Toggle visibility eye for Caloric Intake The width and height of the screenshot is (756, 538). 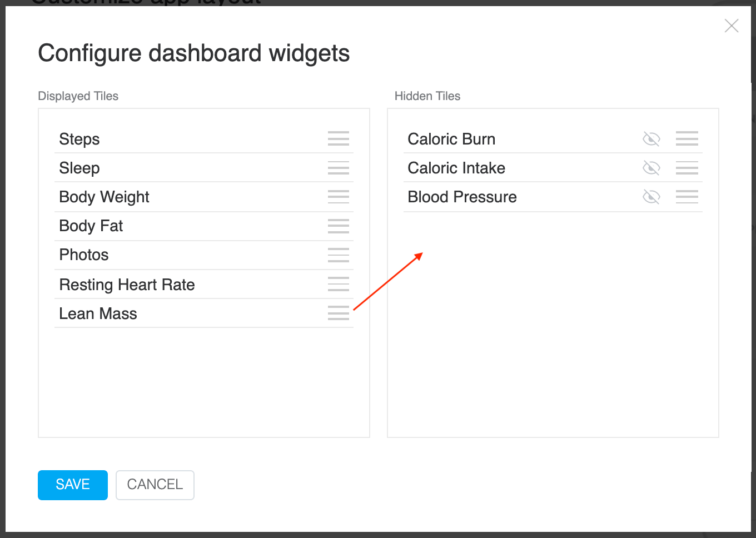(x=651, y=168)
